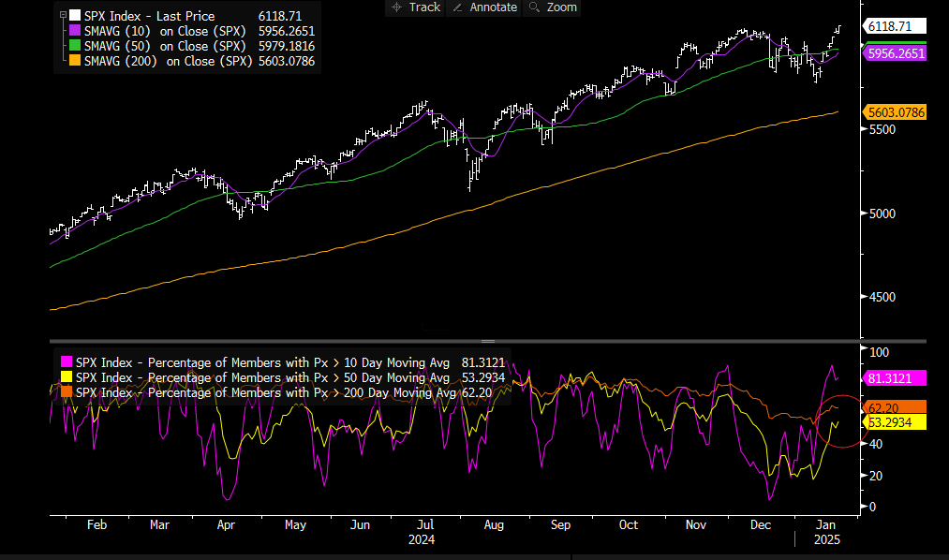This screenshot has height=560, width=949.
Task: Click the Track crosshair icon
Action: coord(396,7)
